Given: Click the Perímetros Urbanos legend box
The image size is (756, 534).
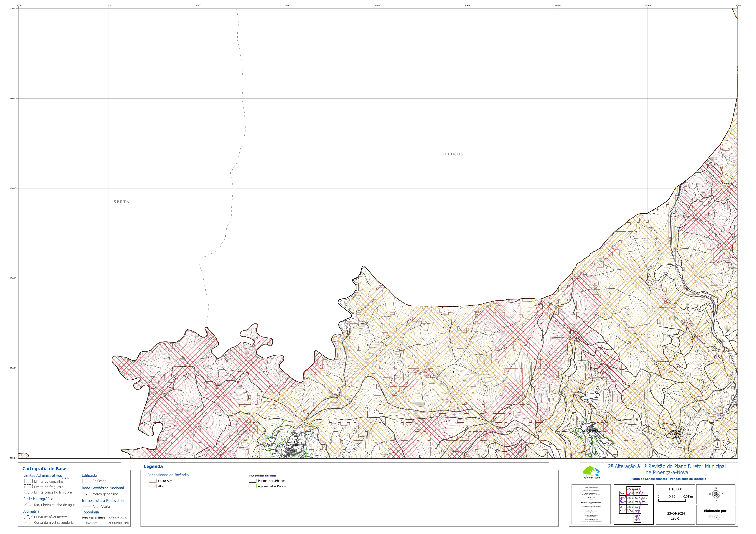Looking at the screenshot, I should (253, 481).
